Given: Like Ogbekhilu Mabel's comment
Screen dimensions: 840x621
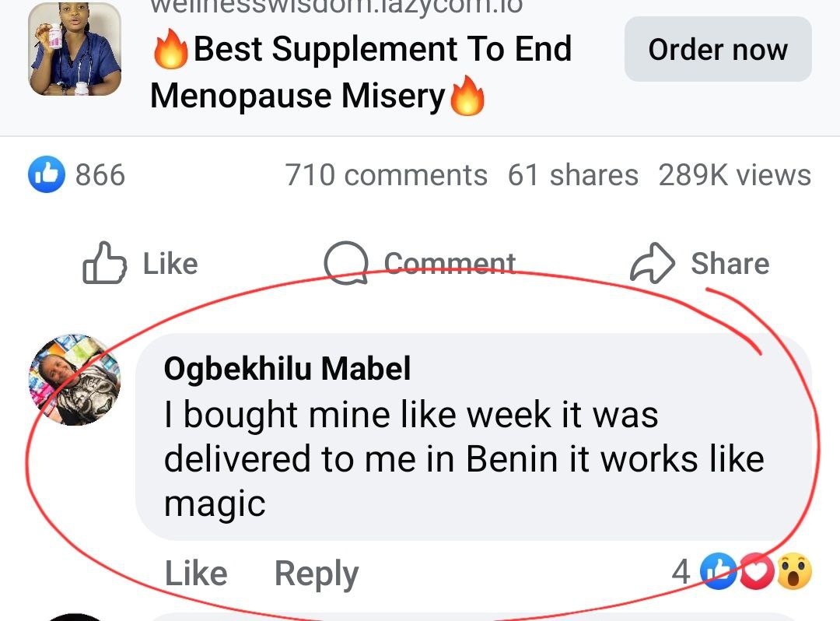Looking at the screenshot, I should tap(196, 574).
